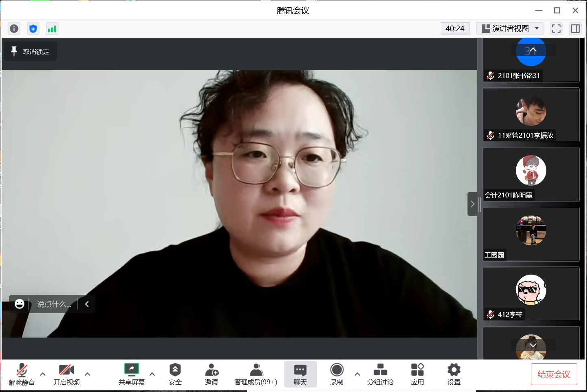Open Settings (设置) gear
The height and width of the screenshot is (392, 587).
454,374
